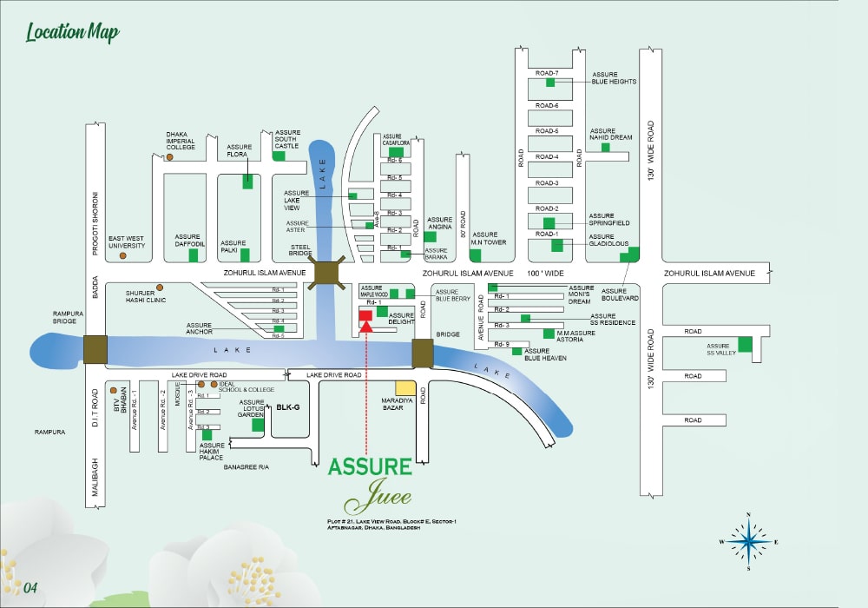Select the Assure Blue Heights green marker

(550, 83)
